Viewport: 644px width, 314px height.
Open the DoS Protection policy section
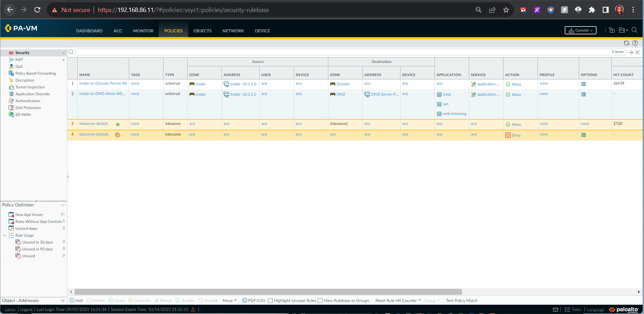click(28, 107)
